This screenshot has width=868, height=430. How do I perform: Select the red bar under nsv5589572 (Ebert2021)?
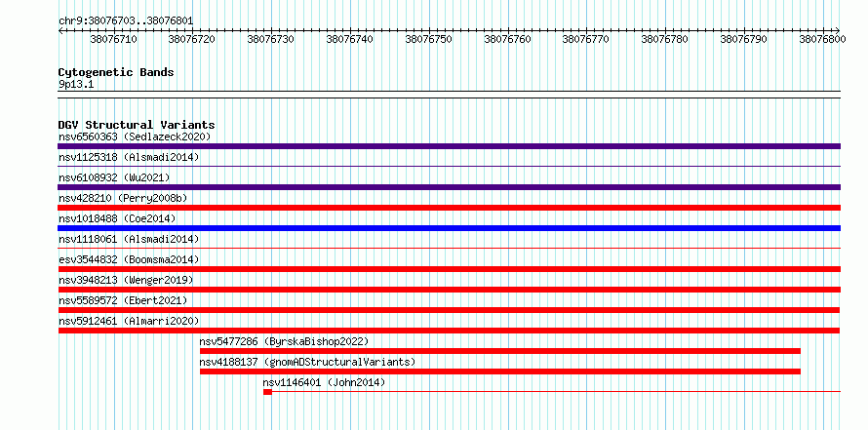tap(449, 310)
